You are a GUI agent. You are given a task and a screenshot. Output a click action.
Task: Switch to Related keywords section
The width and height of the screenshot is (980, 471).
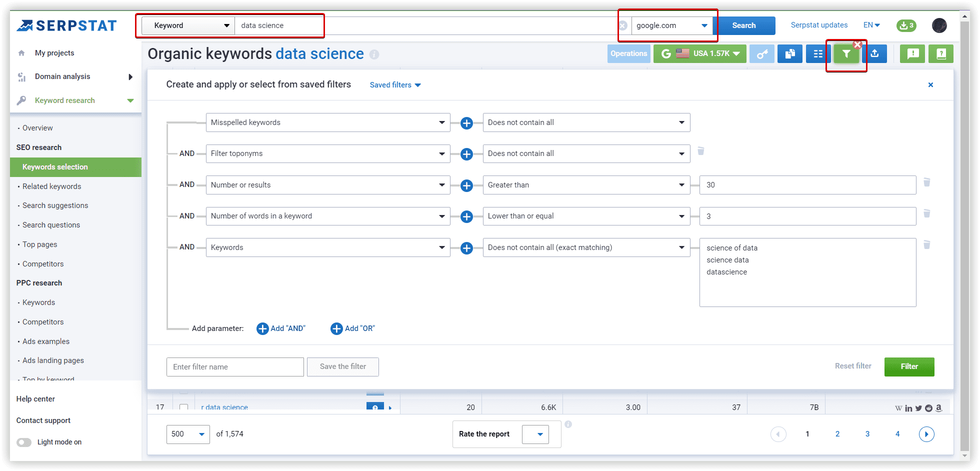[x=51, y=186]
